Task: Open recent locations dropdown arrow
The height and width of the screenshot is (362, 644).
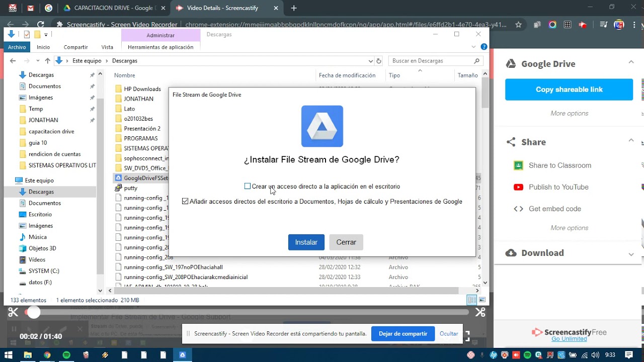Action: [37, 61]
